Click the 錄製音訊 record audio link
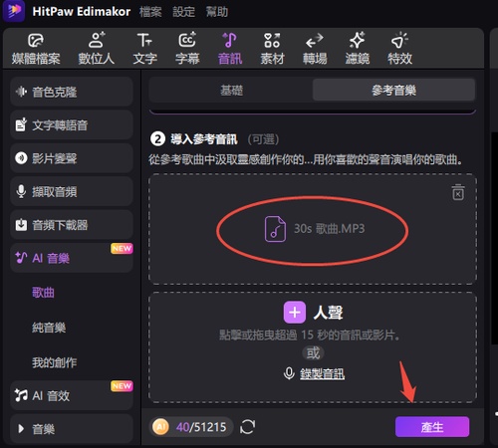Viewport: 498px width, 448px height. click(322, 374)
